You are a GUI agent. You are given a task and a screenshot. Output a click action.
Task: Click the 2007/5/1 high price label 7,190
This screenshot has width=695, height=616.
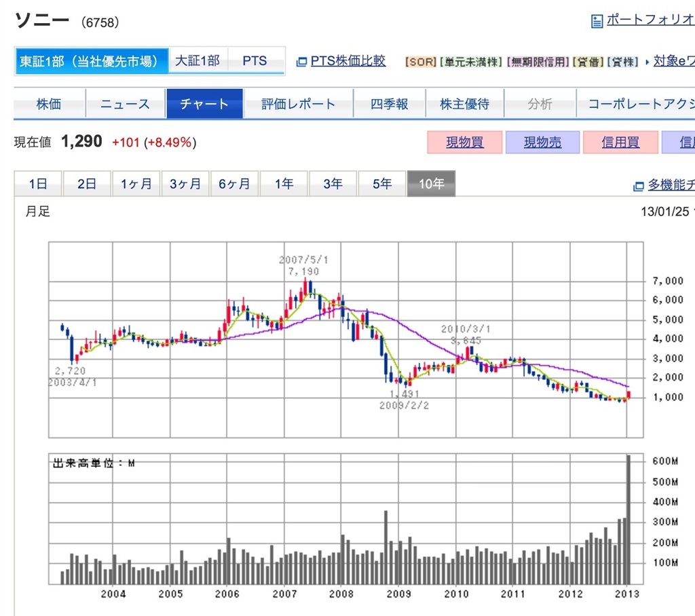click(x=303, y=271)
